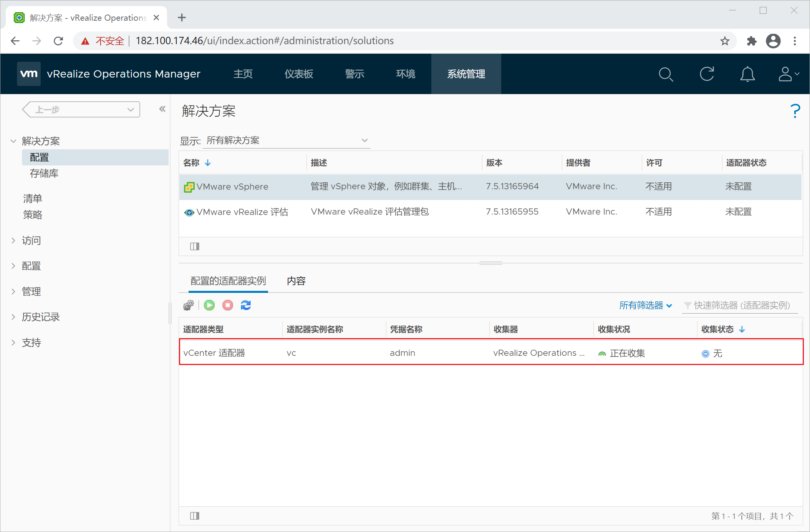Click the 正在收集 status cell
Image resolution: width=810 pixels, height=532 pixels.
(627, 353)
